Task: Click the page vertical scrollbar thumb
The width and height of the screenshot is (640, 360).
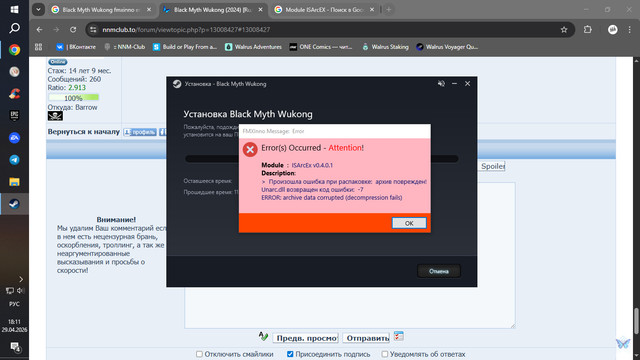Action: [x=636, y=321]
